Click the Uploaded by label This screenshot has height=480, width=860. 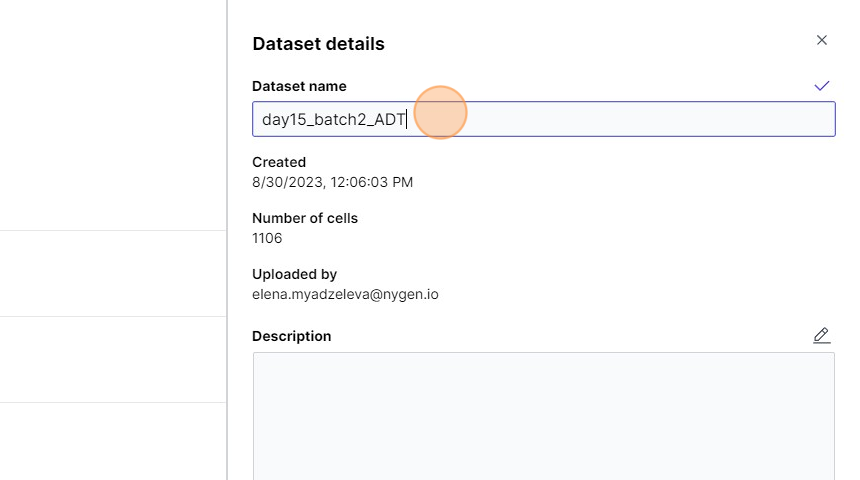294,274
